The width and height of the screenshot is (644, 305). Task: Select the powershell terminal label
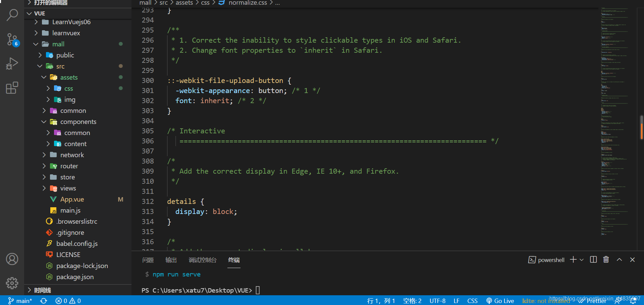click(x=546, y=260)
